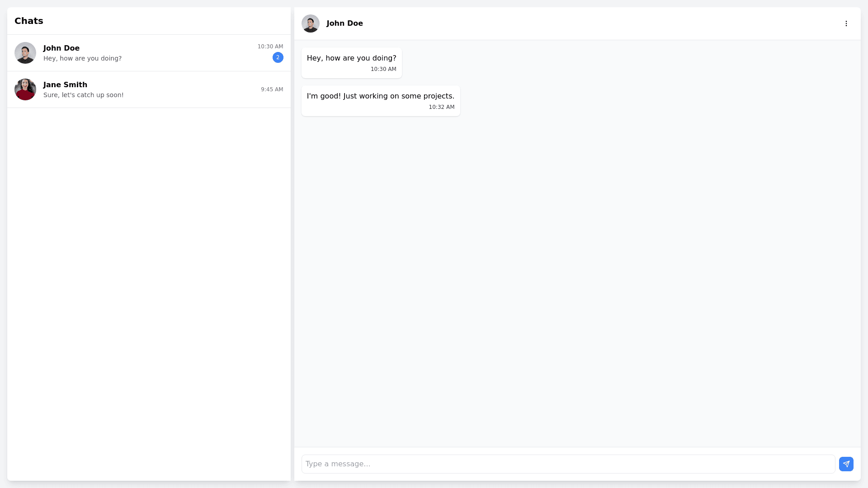The width and height of the screenshot is (868, 488).
Task: Click the blue unread badge showing 2
Action: tap(278, 57)
